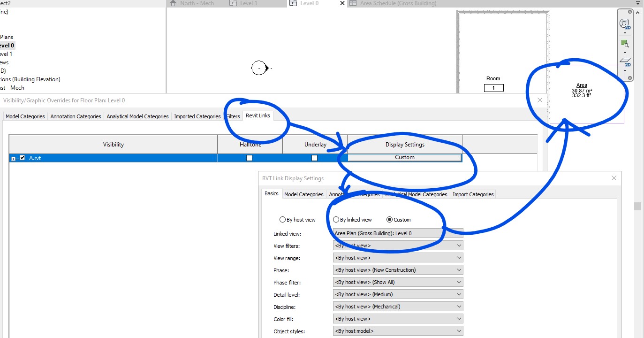Click the elevation icon on the North - Mech tab
Screen dimensions: 644x338
click(x=174, y=3)
